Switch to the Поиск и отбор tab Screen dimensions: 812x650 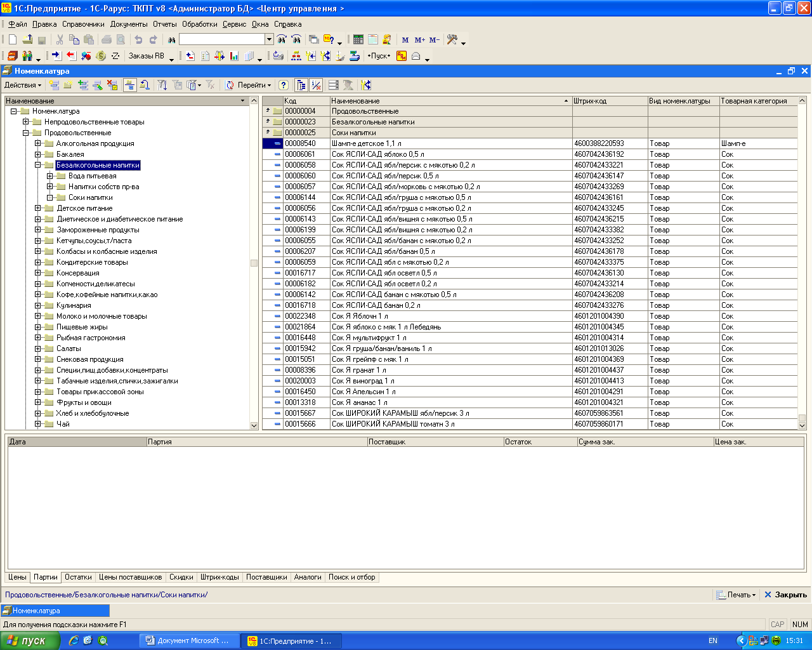pyautogui.click(x=351, y=578)
